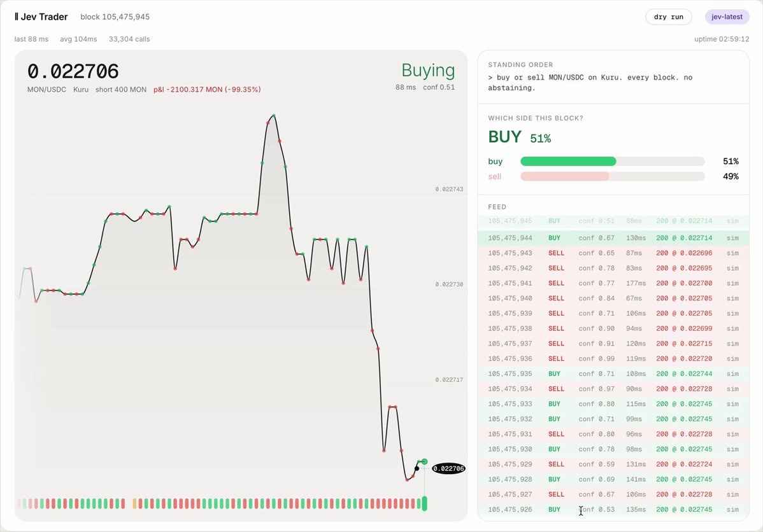Viewport: 763px width, 532px height.
Task: Click the yellow bar in the history strip
Action: point(135,503)
